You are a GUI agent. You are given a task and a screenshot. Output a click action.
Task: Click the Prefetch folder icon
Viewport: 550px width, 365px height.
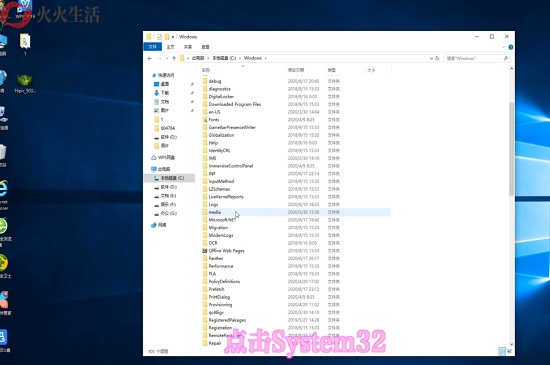tap(205, 289)
